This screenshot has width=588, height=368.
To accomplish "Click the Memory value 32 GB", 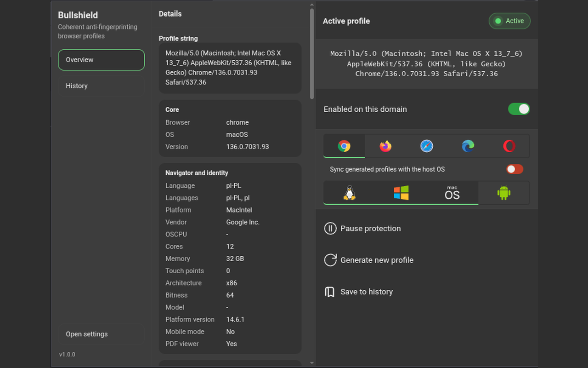I will (x=235, y=259).
